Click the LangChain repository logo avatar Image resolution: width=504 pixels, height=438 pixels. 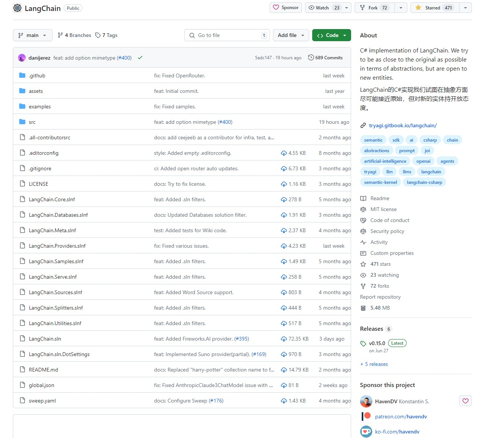17,8
